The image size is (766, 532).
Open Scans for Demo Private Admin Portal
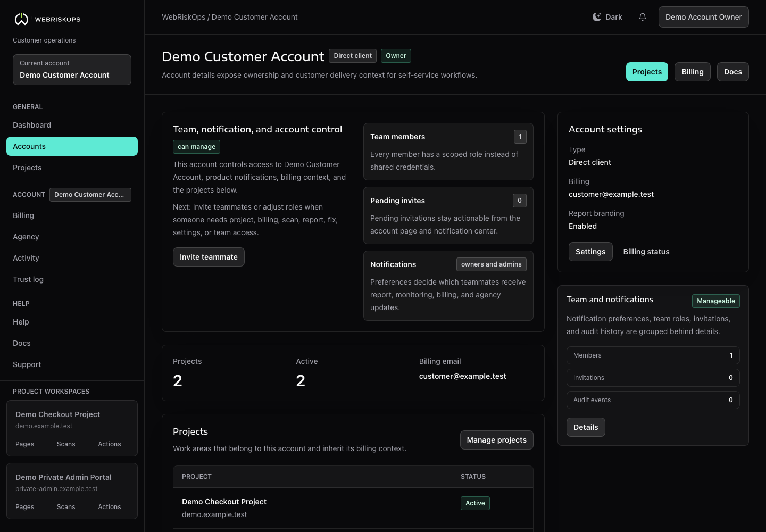pyautogui.click(x=66, y=507)
